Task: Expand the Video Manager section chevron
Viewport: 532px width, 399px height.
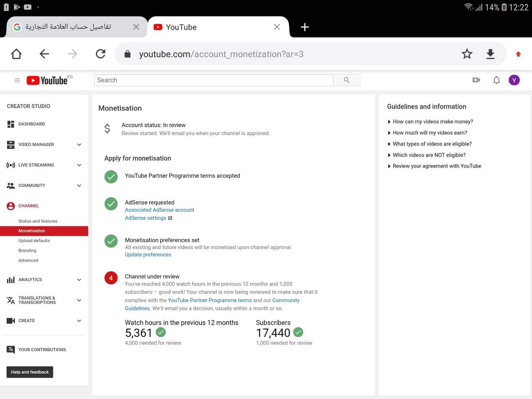Action: click(79, 145)
